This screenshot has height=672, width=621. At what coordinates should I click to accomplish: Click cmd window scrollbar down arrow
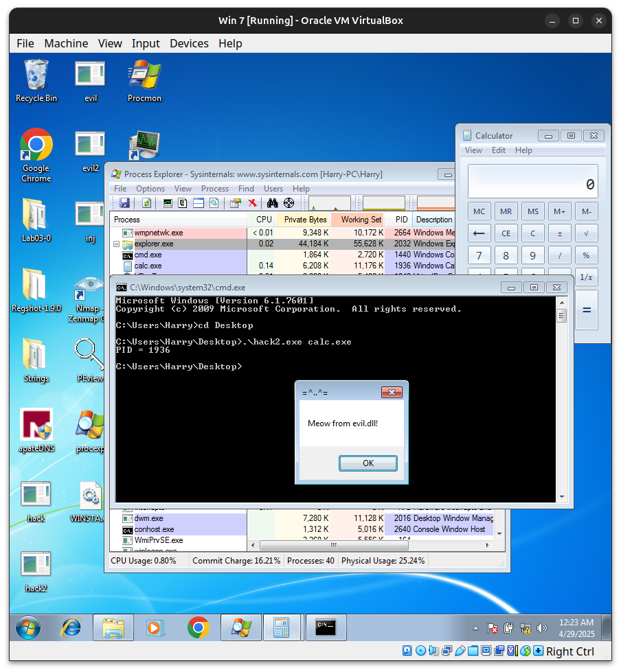click(x=561, y=497)
